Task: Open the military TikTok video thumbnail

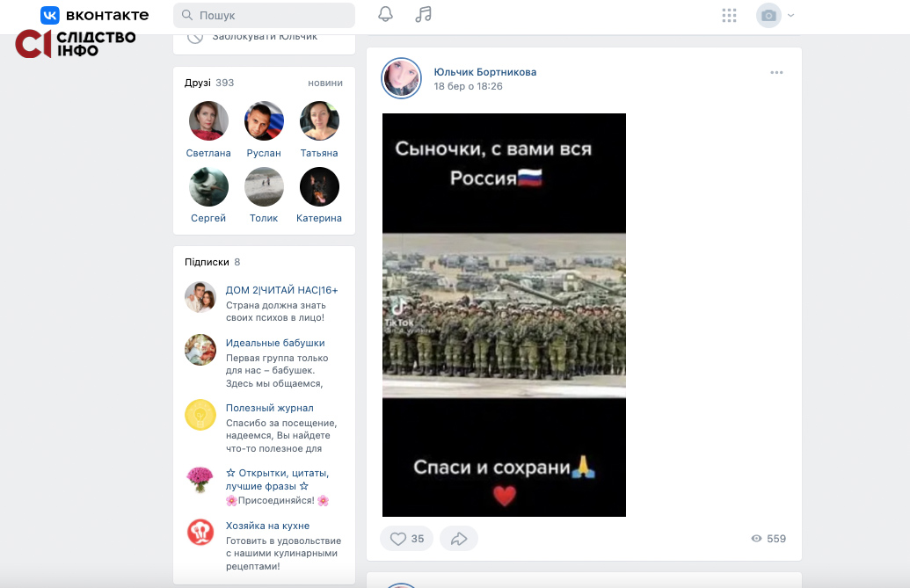Action: pyautogui.click(x=504, y=315)
